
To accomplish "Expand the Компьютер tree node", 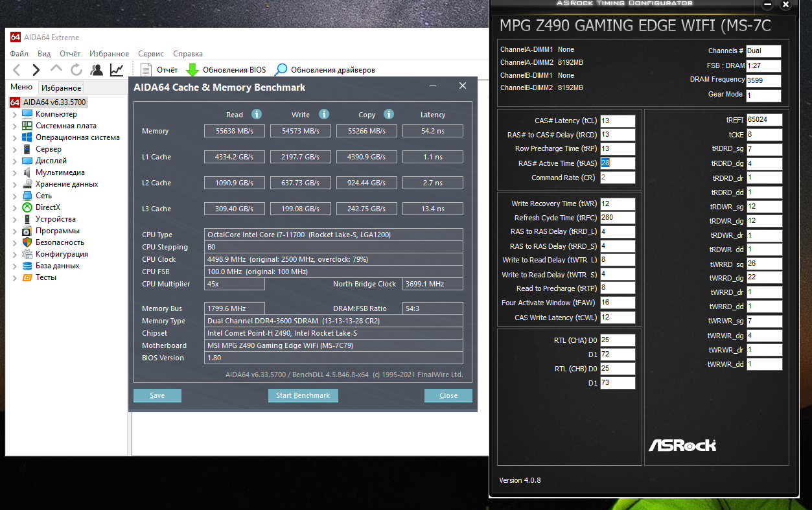I will click(x=15, y=114).
